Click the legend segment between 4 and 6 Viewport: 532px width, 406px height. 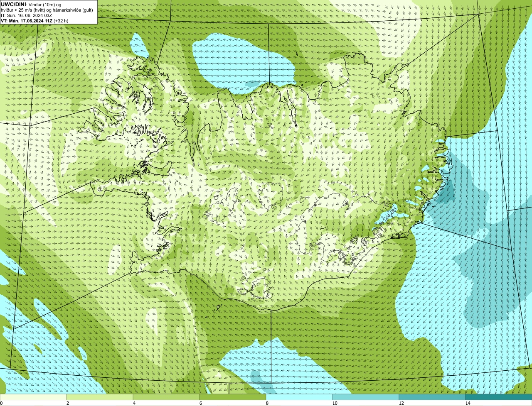[x=166, y=397]
